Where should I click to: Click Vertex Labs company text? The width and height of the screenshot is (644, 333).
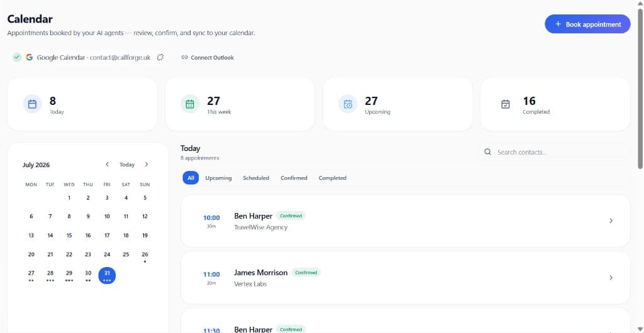pyautogui.click(x=250, y=284)
